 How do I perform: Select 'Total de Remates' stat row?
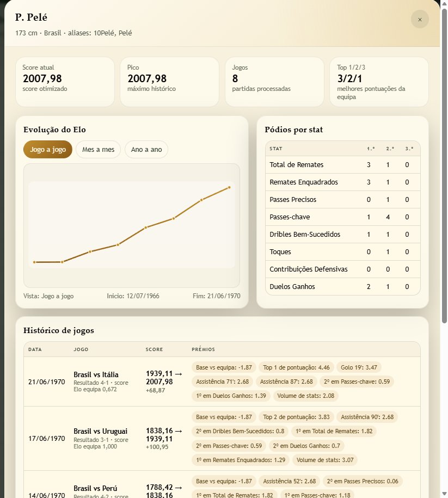tap(343, 164)
